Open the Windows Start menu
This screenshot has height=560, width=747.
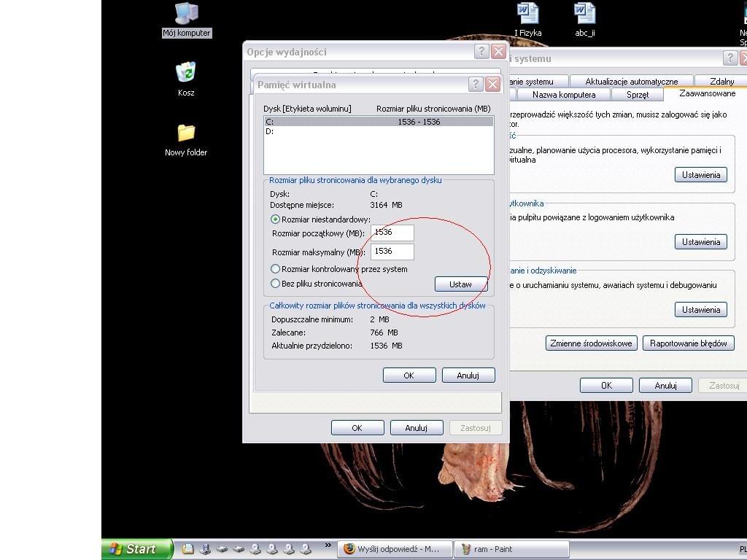point(137,549)
